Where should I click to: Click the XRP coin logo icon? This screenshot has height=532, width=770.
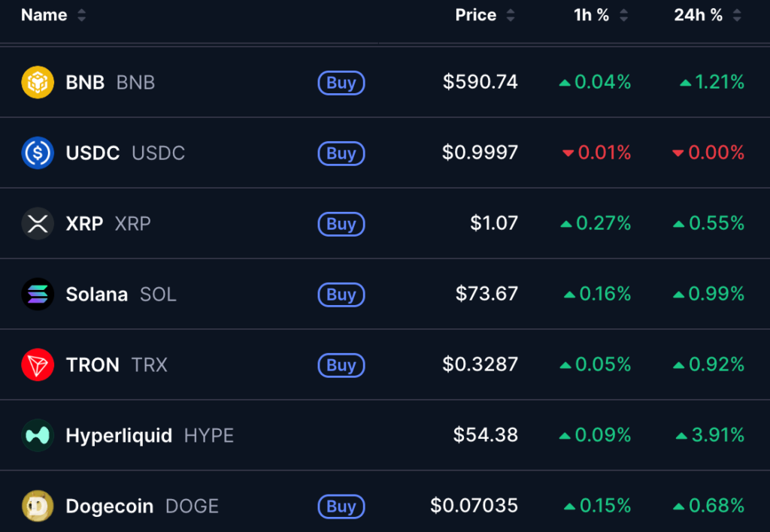[38, 224]
